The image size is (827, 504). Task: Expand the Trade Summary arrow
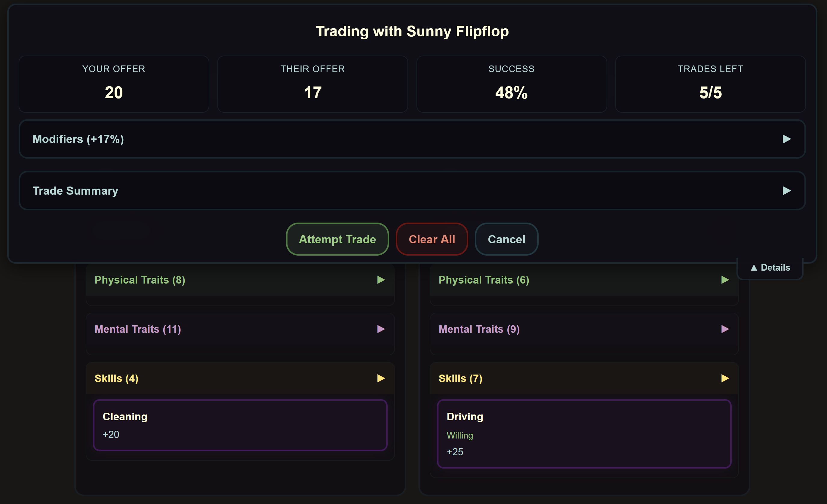pyautogui.click(x=786, y=191)
